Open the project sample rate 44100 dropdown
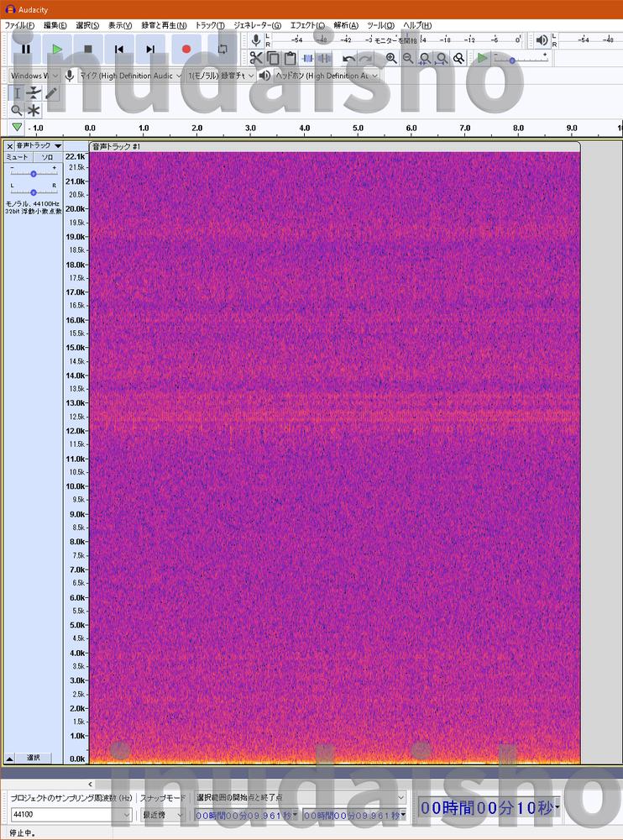Image resolution: width=623 pixels, height=840 pixels. click(71, 814)
